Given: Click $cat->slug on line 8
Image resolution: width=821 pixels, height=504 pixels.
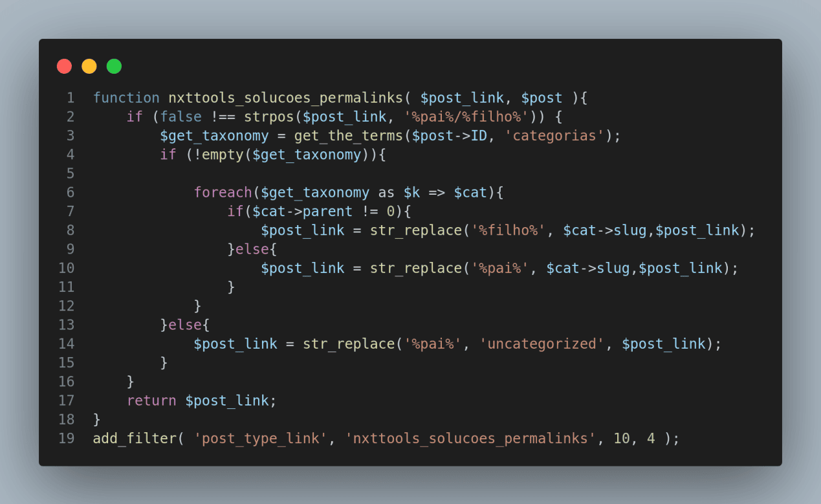Looking at the screenshot, I should coord(605,230).
